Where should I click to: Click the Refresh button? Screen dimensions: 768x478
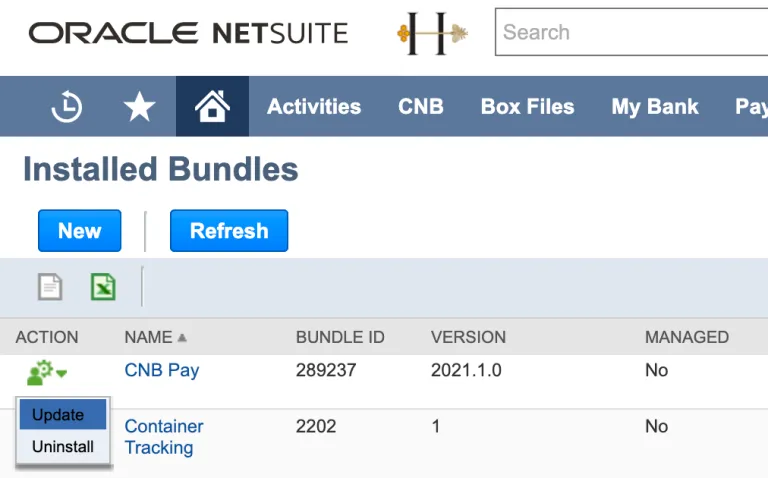pos(229,231)
